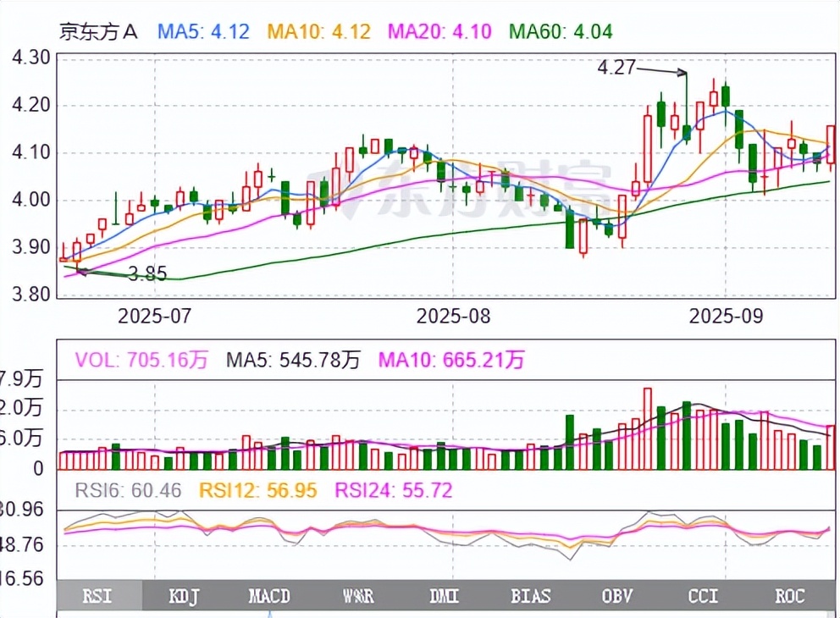This screenshot has height=618, width=840.
Task: Open the OBV indicator tab
Action: (x=617, y=595)
